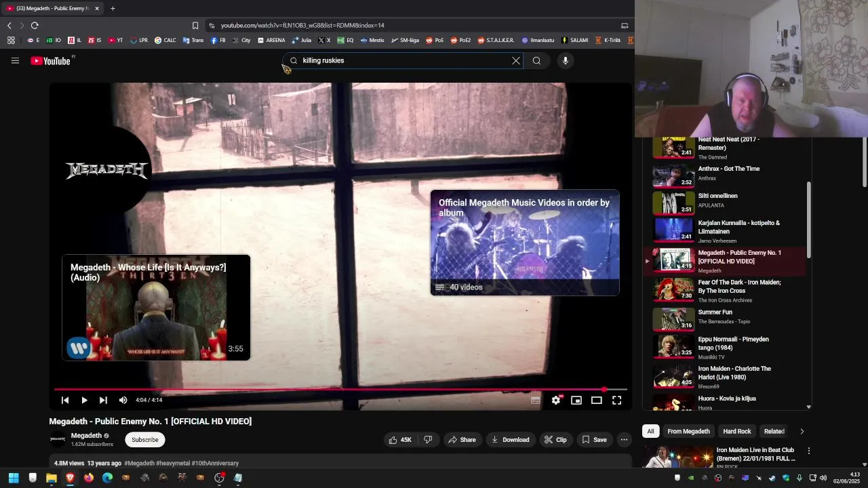Open the Share dialog

coord(462,440)
